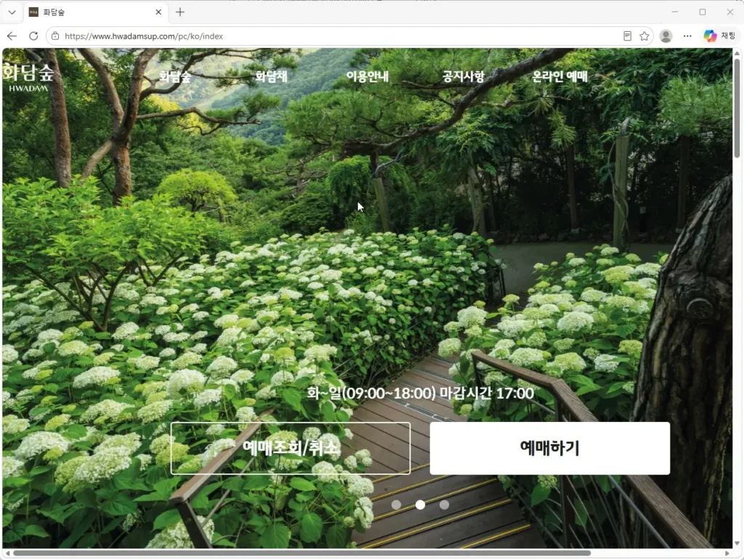This screenshot has width=744, height=560.
Task: Click the scroll right arrow of horizontal scrollbar
Action: [727, 553]
